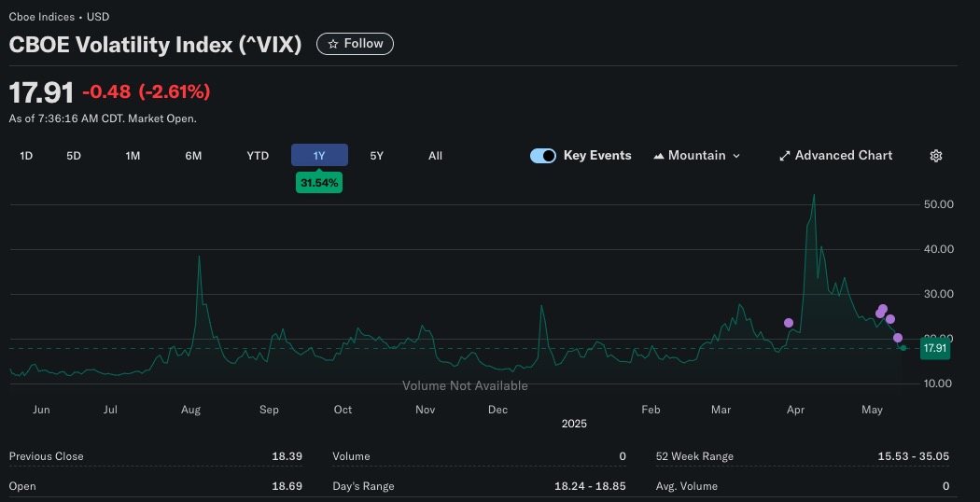Switch to the 6M range
The image size is (980, 502).
(194, 156)
